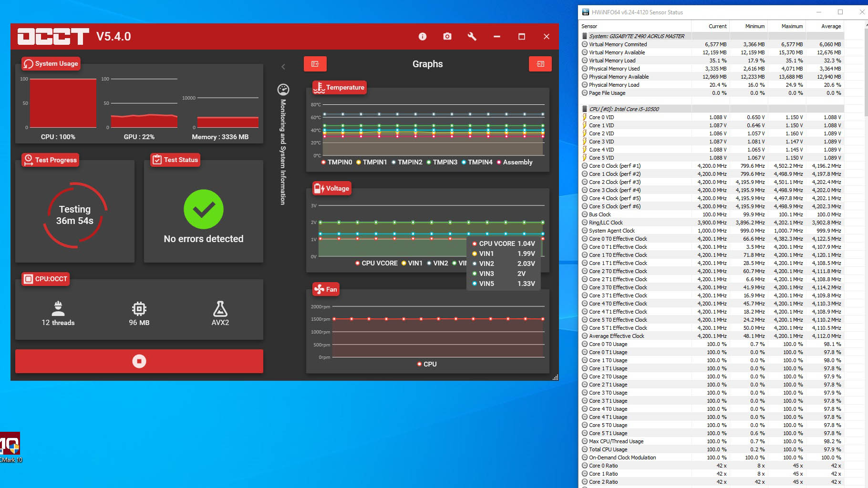Click the OCCT logo in header

tap(53, 36)
